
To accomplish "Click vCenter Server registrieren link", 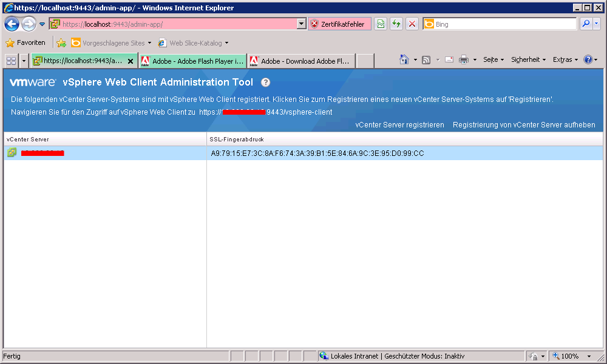I will click(x=399, y=125).
